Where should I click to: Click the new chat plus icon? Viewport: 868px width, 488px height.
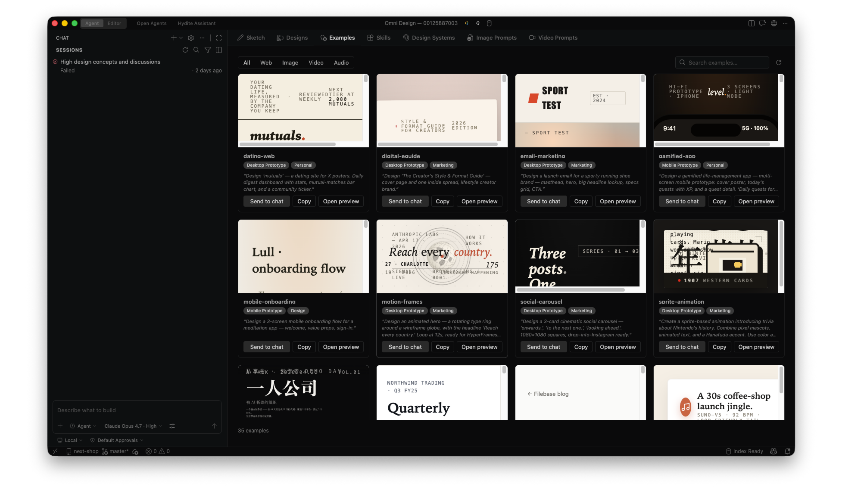pyautogui.click(x=173, y=38)
